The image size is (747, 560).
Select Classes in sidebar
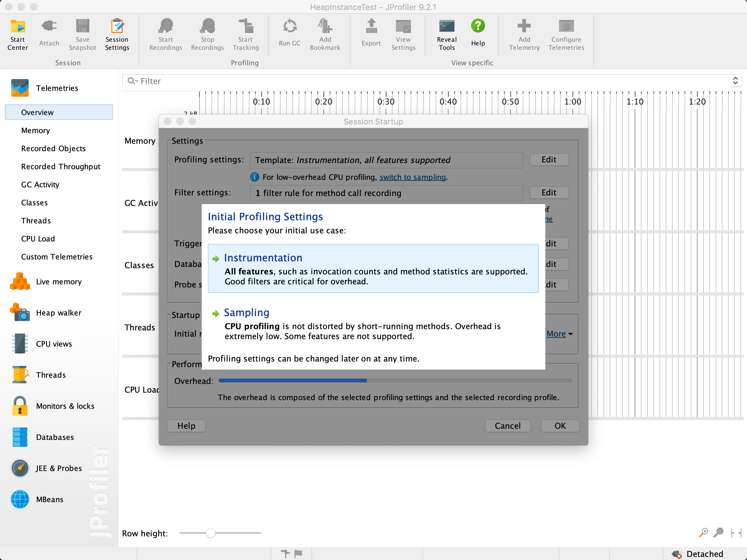click(35, 203)
